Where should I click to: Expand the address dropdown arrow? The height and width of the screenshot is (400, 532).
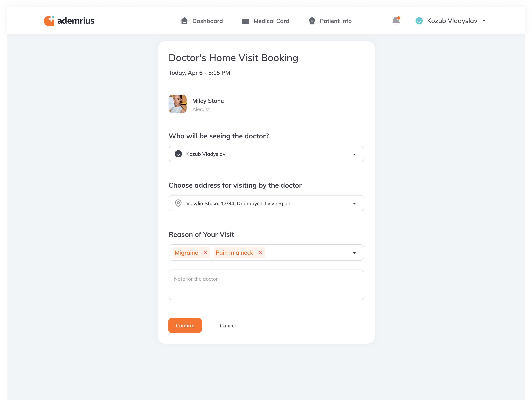click(354, 204)
